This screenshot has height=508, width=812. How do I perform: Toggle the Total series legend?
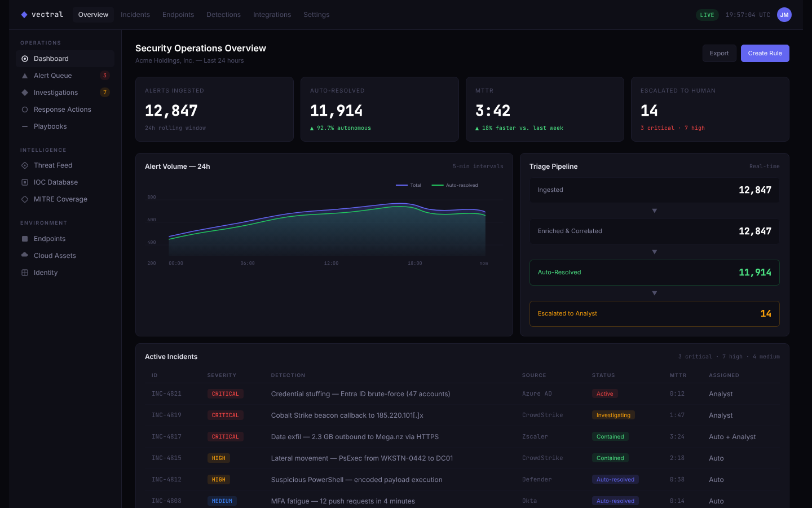[409, 185]
